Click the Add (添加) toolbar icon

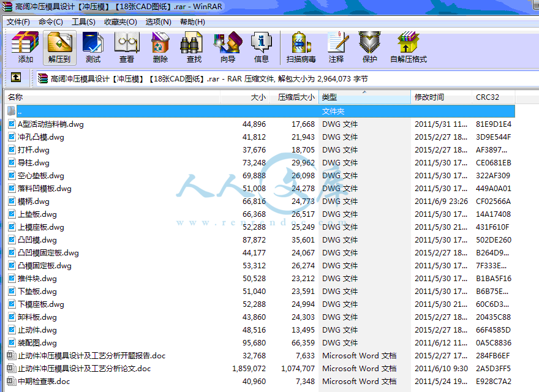pyautogui.click(x=25, y=47)
